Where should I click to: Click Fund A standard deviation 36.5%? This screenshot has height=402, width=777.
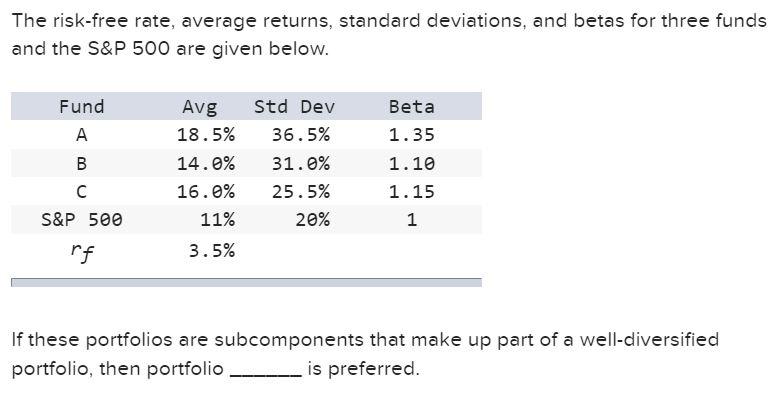tap(300, 135)
